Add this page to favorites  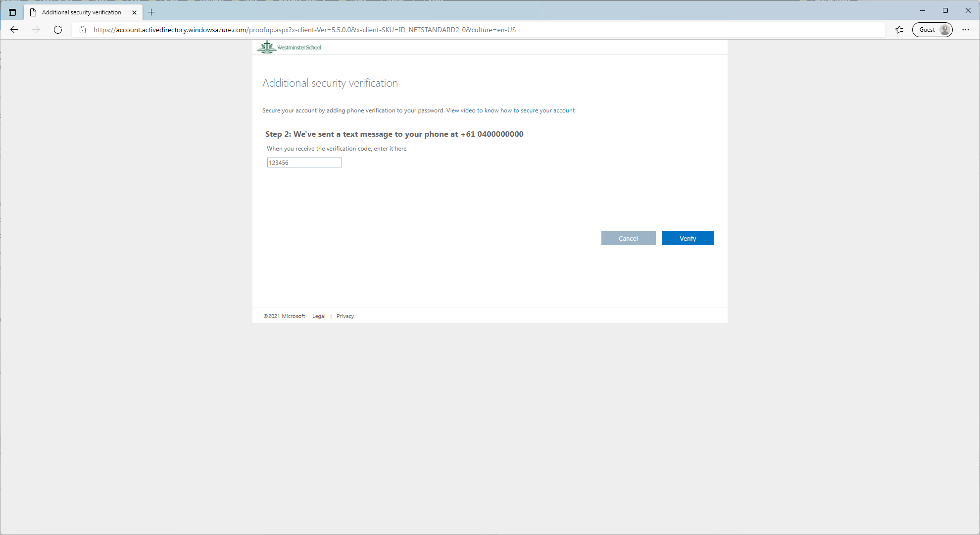[899, 30]
